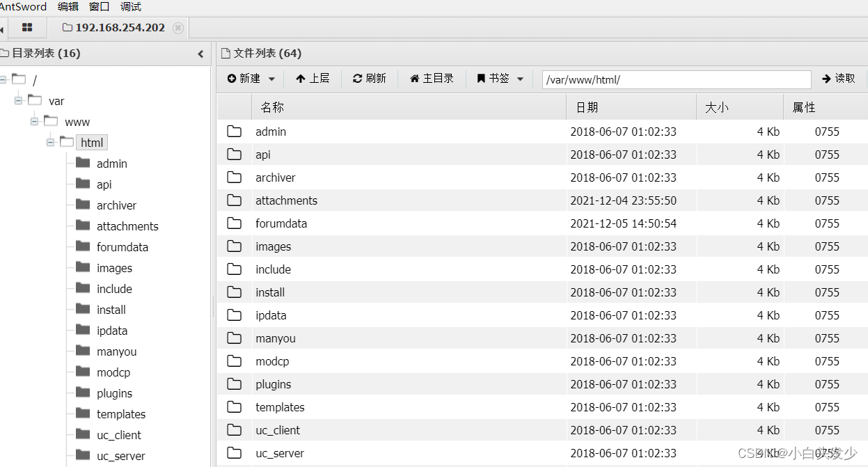Refresh the list with 刷新
The image size is (868, 467).
370,79
